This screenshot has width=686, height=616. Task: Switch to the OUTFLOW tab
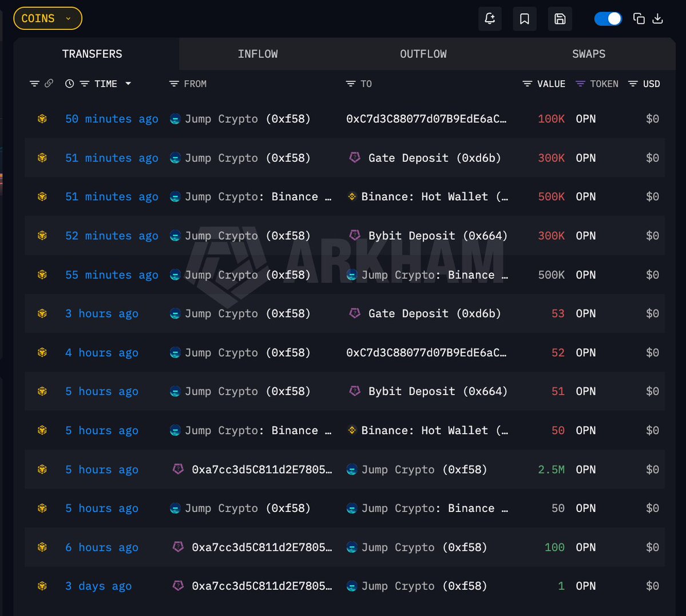[x=423, y=54]
